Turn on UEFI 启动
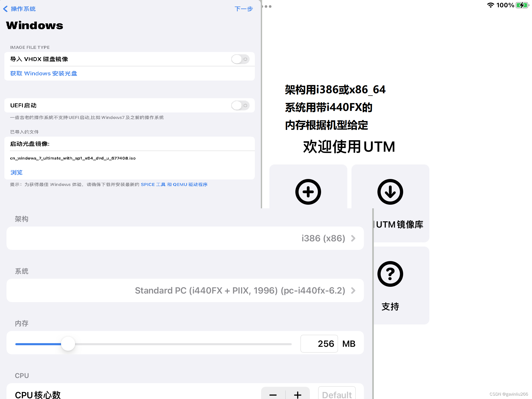Screen dimensions: 532x399 tap(240, 105)
